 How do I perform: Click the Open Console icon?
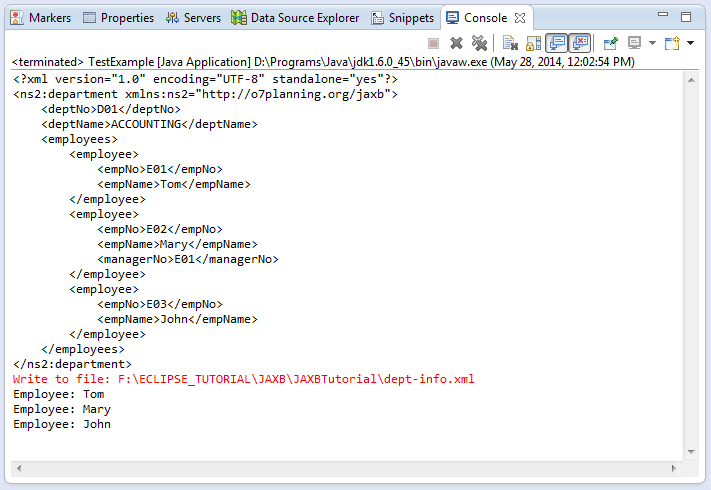point(672,44)
